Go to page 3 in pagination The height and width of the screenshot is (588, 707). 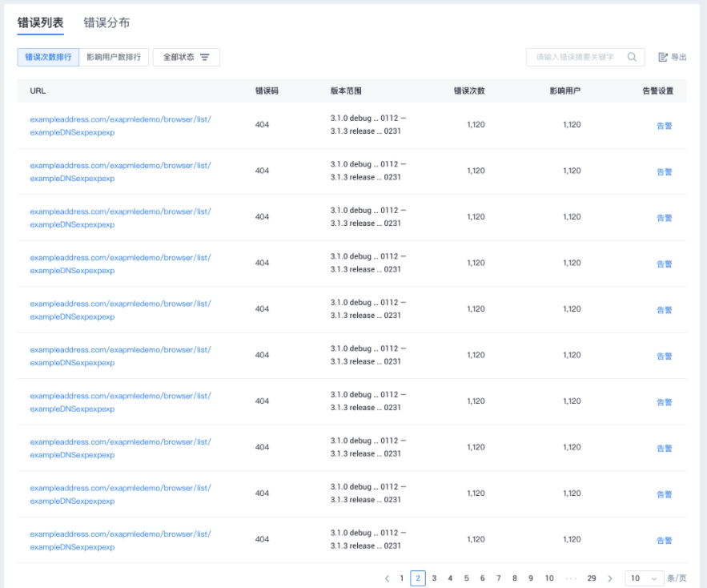pos(434,578)
